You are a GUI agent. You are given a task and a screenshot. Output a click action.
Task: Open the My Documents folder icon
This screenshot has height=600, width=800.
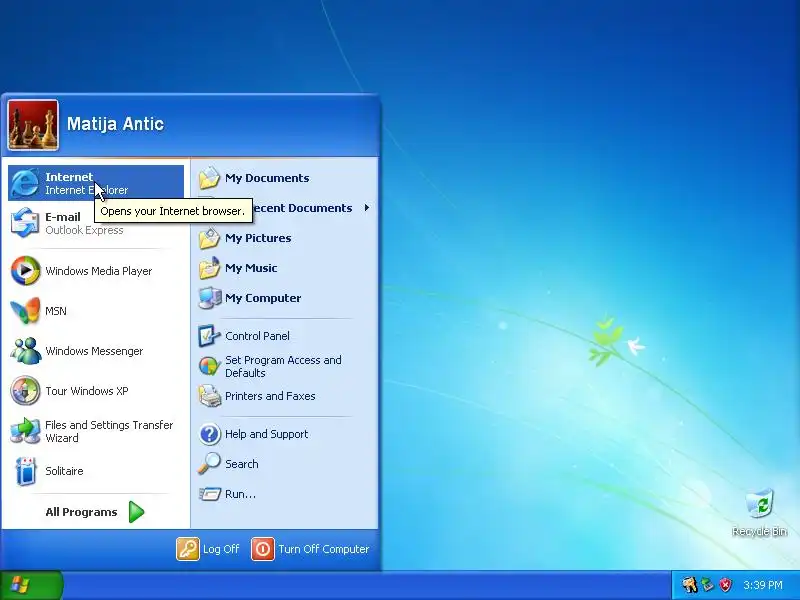pos(209,178)
